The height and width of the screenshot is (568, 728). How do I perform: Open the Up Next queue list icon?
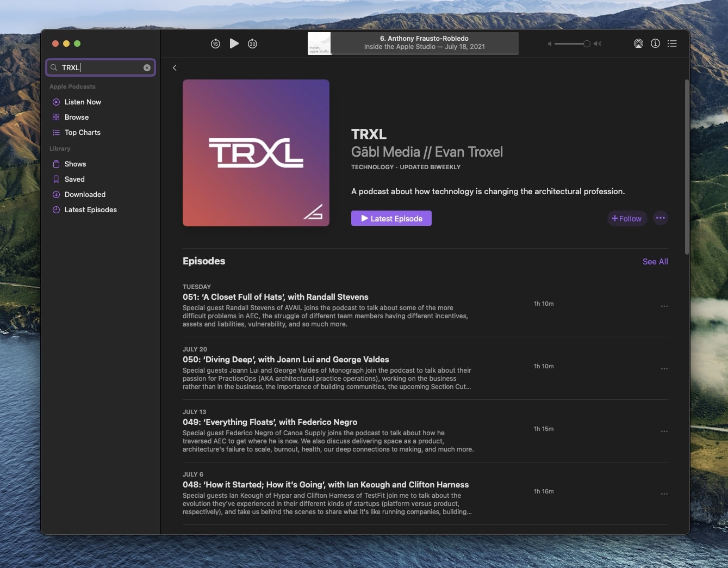672,44
